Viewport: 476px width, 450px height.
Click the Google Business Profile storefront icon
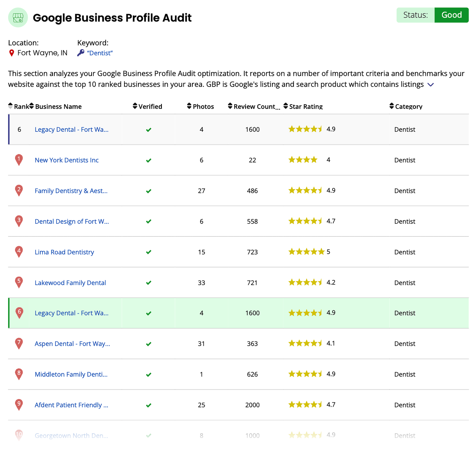point(18,18)
